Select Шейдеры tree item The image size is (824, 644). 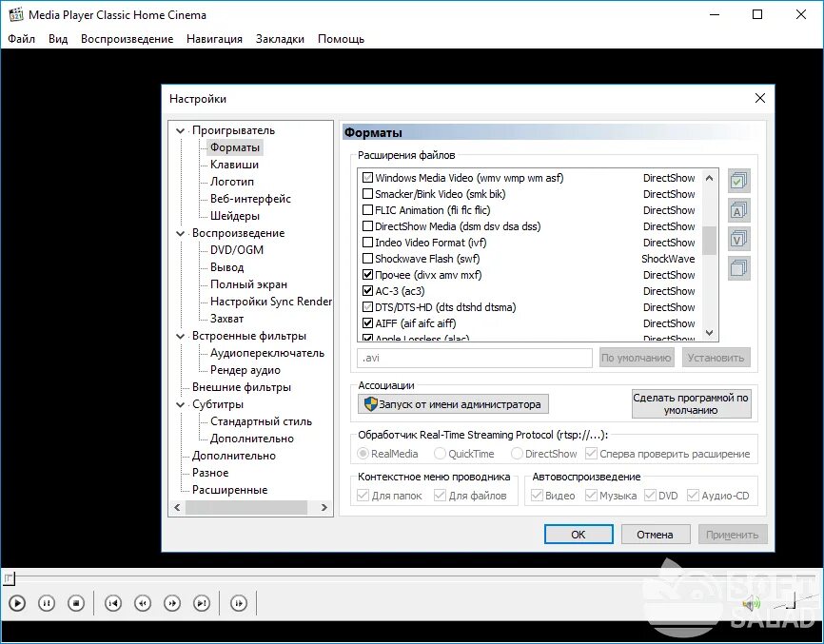click(235, 216)
